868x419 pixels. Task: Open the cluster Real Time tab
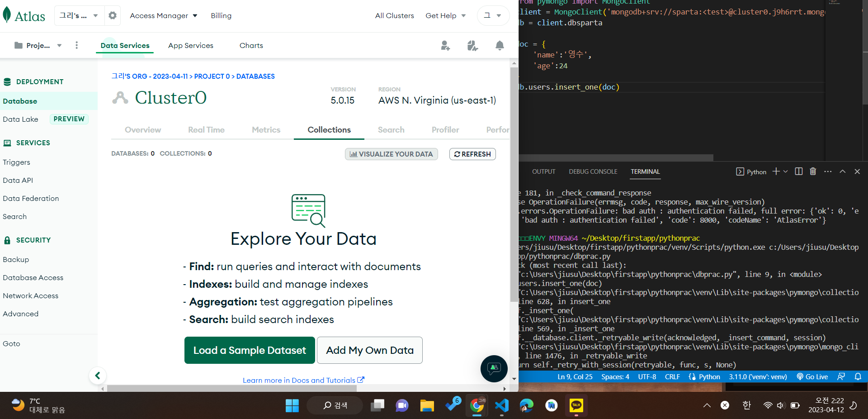click(x=206, y=130)
